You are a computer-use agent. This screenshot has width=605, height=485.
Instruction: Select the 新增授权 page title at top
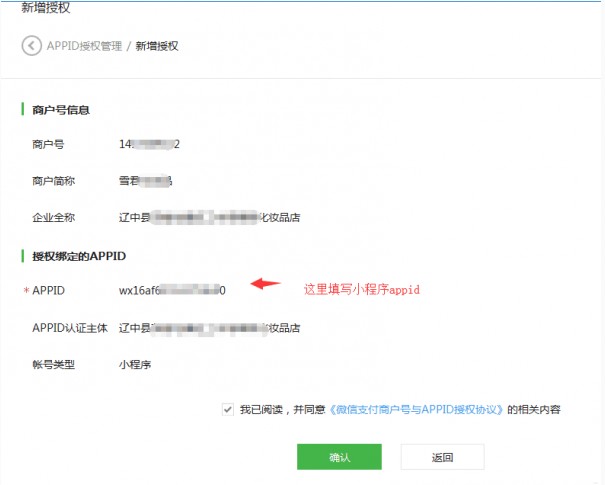tap(46, 8)
